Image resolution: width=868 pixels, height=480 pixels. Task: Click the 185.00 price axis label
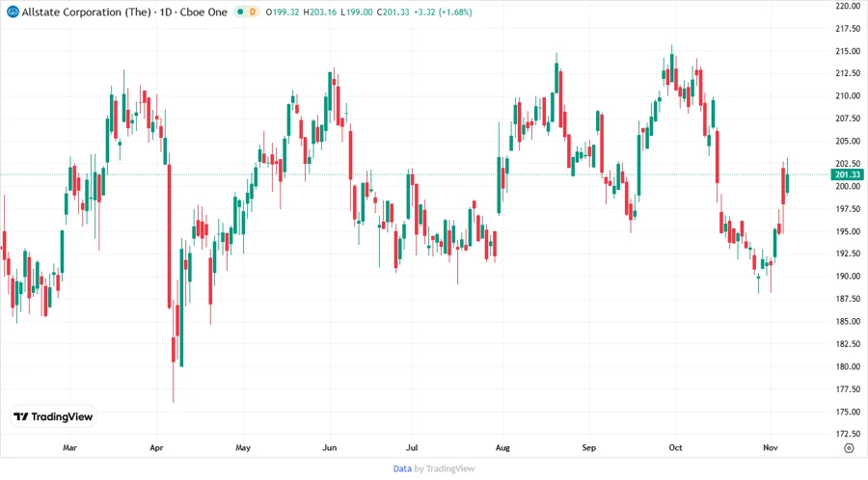point(848,321)
